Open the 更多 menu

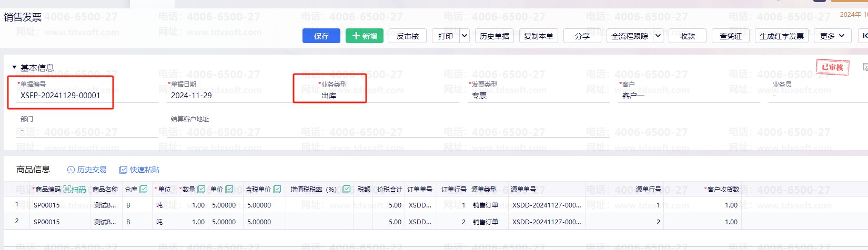[832, 36]
